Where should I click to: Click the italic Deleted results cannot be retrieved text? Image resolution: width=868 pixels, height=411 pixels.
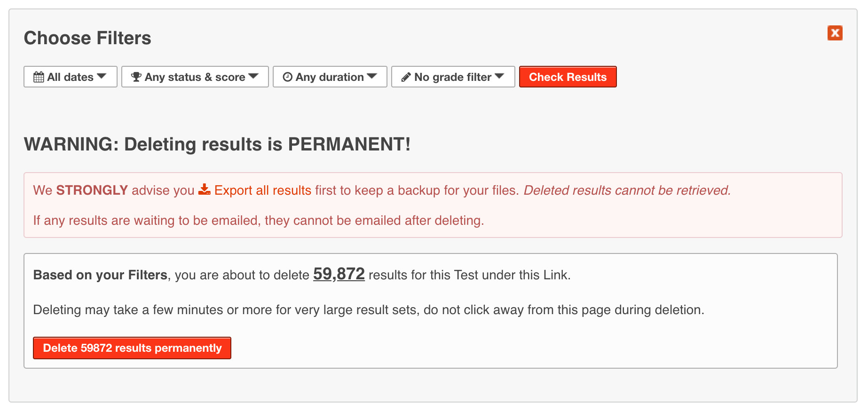627,190
